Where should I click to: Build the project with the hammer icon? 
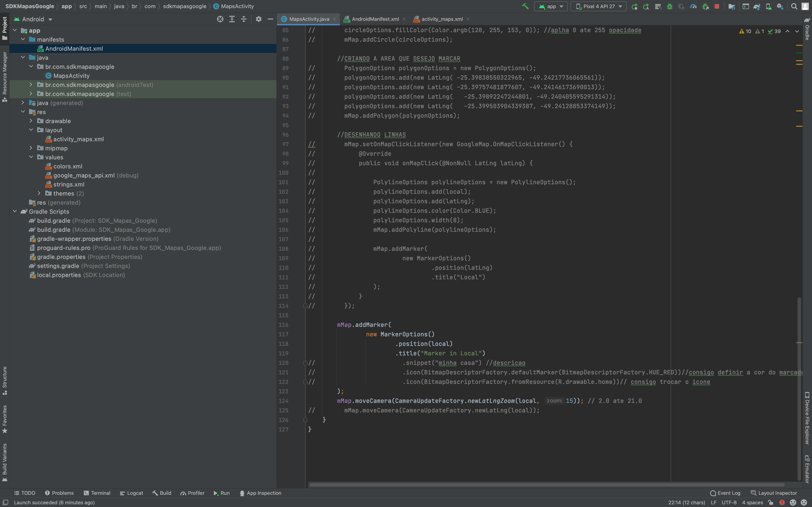[525, 6]
